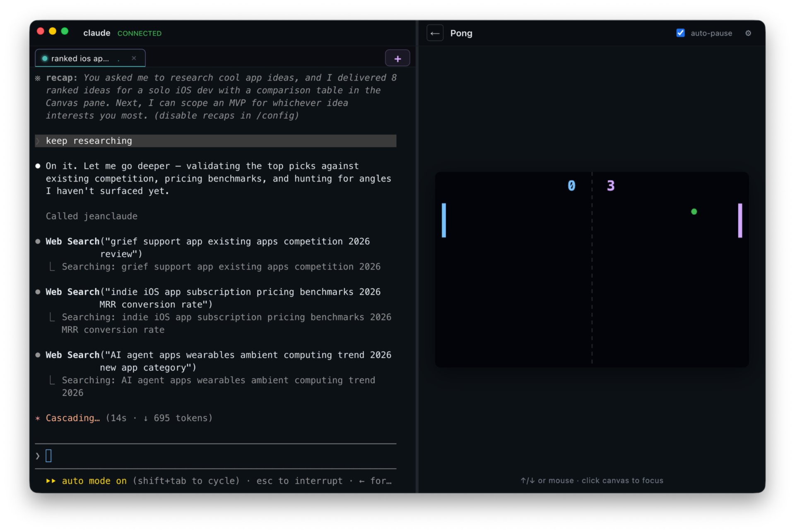The width and height of the screenshot is (795, 532).
Task: Click the bullet before grief support Web Search
Action: coord(38,241)
